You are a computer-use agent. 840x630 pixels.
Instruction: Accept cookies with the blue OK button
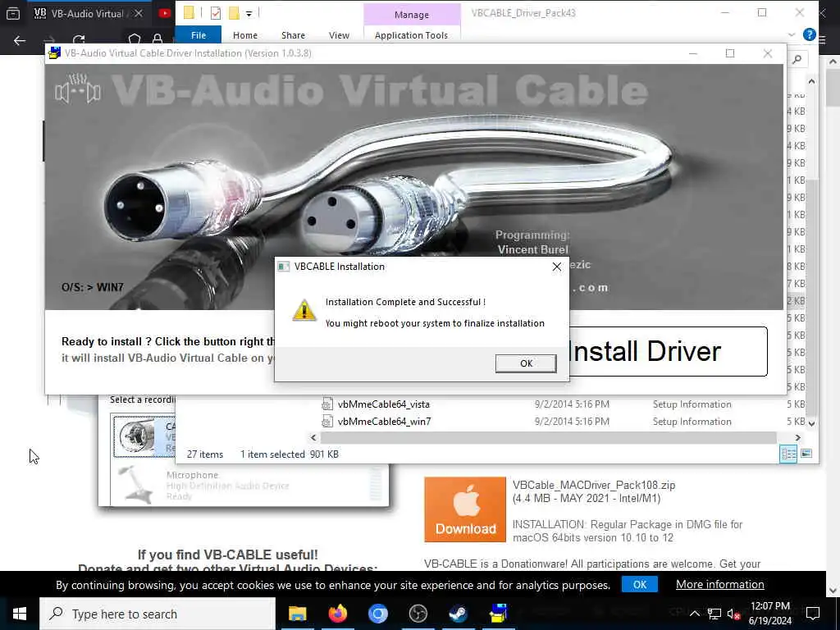640,584
